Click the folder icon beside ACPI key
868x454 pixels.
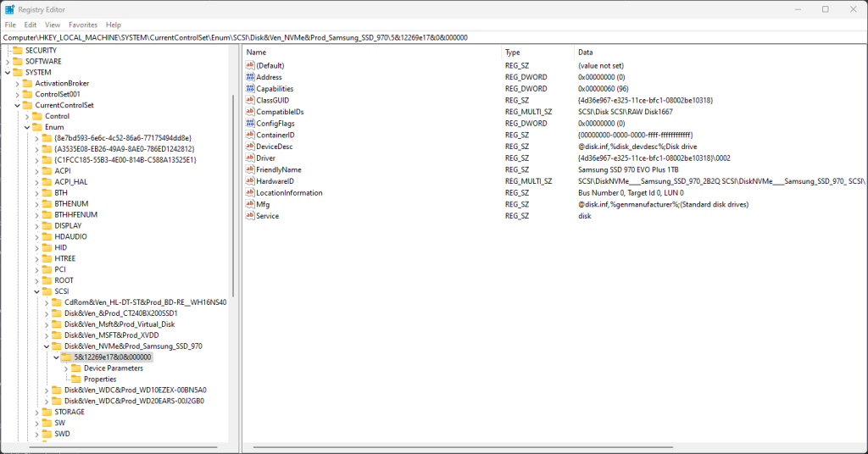(x=47, y=171)
